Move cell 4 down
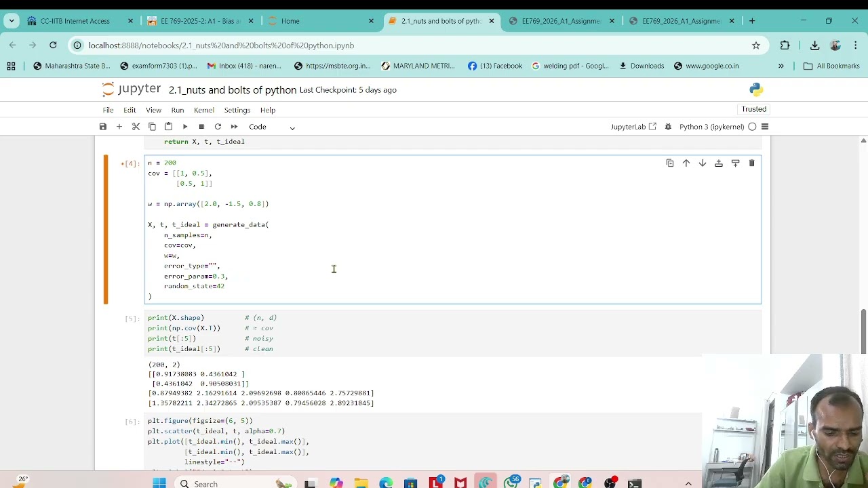 coord(703,163)
